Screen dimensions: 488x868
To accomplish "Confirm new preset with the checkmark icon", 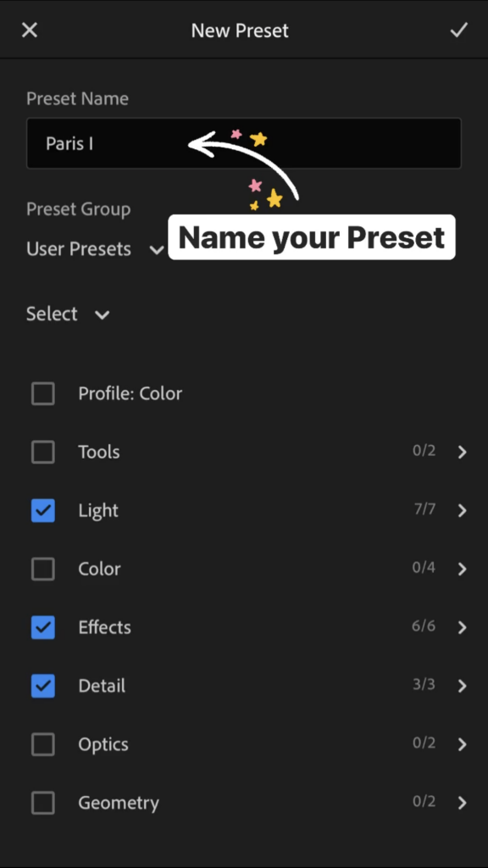I will pyautogui.click(x=458, y=30).
